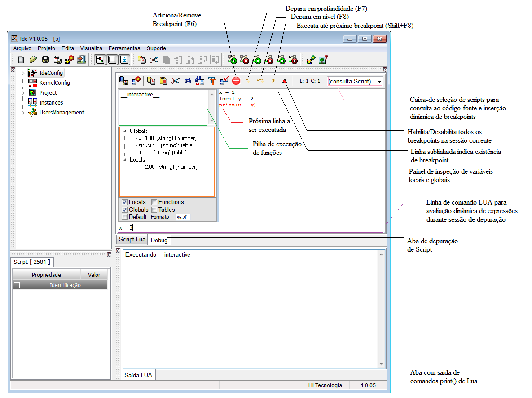The width and height of the screenshot is (532, 398).
Task: Click the paste clipboard icon in script toolbar
Action: pos(163,81)
